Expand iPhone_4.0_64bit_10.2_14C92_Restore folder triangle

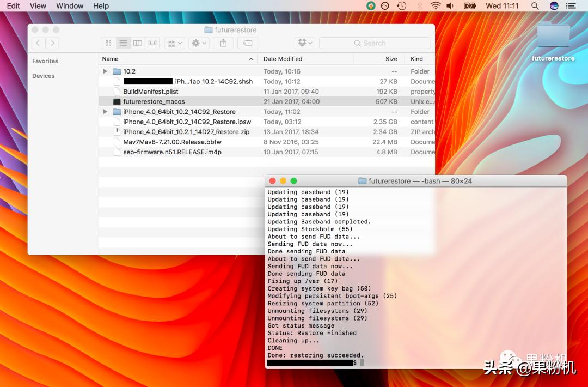105,112
